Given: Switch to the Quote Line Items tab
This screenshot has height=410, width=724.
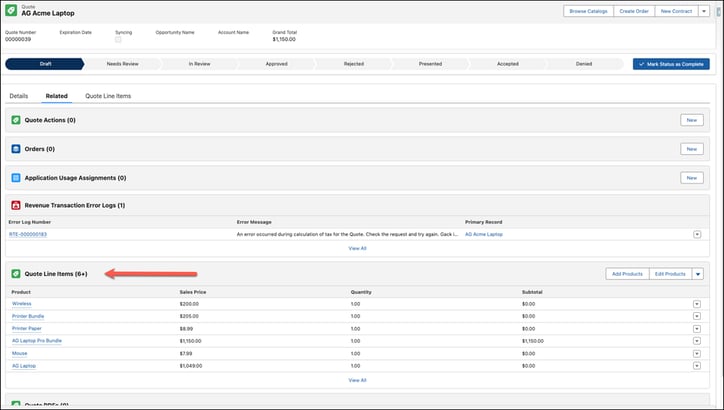Looking at the screenshot, I should 108,96.
